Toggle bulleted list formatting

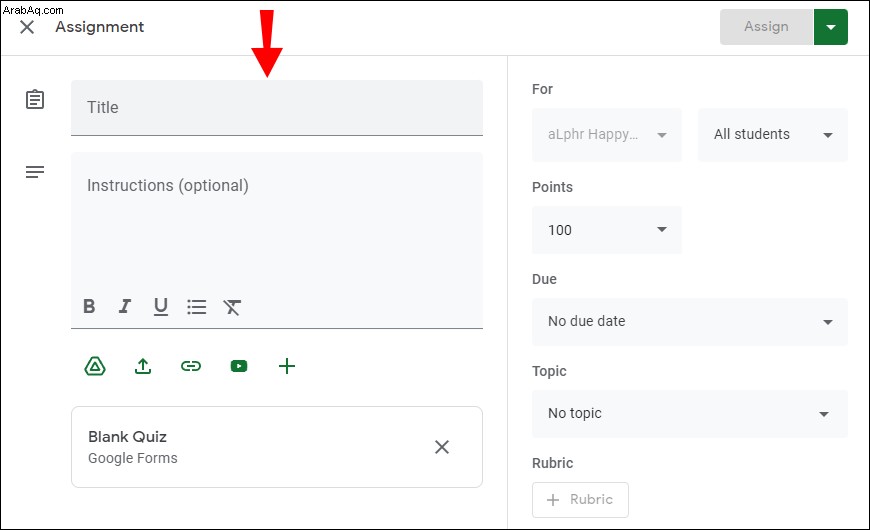tap(196, 307)
